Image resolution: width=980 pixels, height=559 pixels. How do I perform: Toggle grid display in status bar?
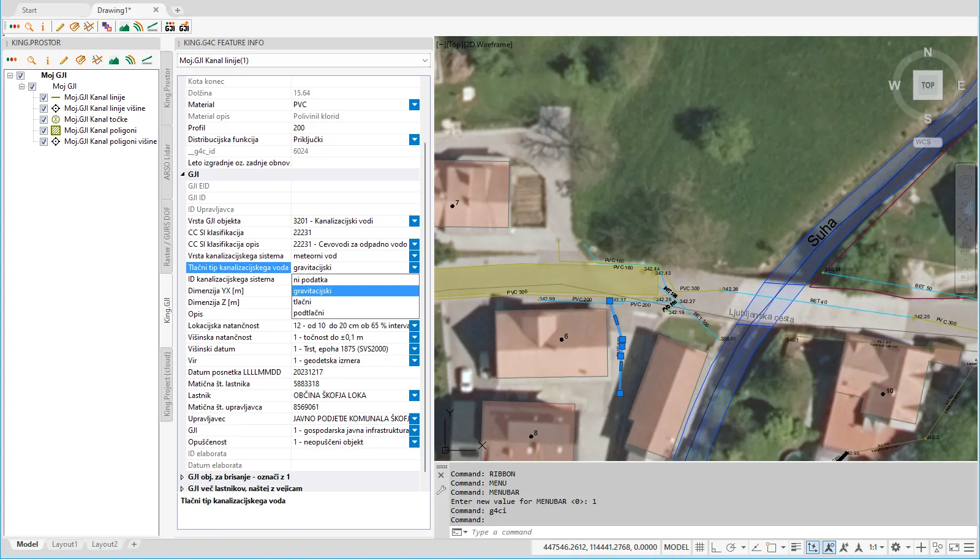pos(699,547)
